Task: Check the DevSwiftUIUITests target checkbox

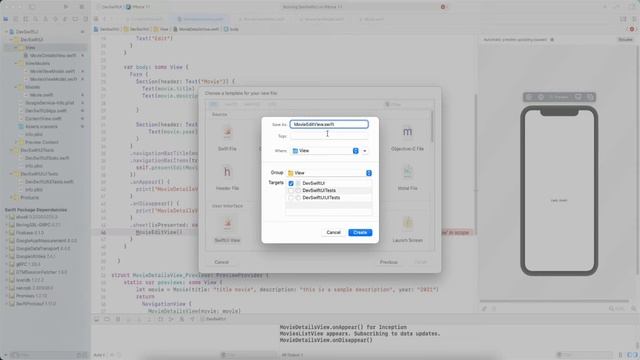Action: click(291, 198)
